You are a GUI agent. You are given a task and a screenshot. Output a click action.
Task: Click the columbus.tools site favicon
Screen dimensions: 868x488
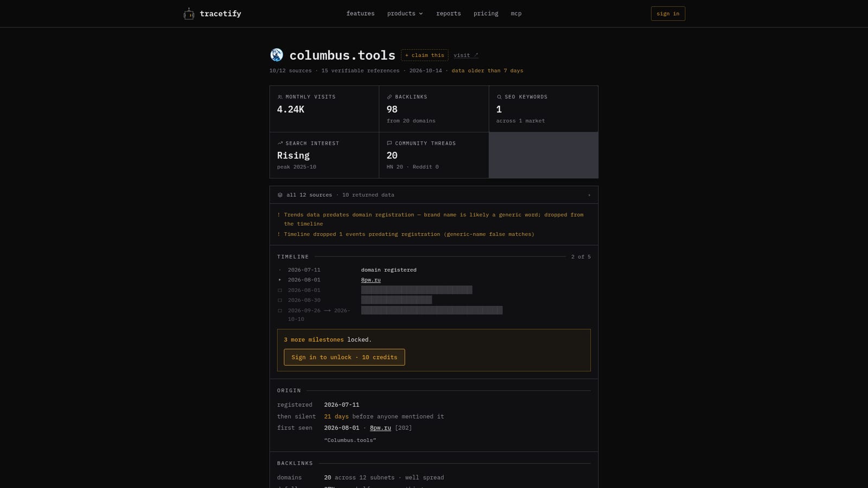277,55
